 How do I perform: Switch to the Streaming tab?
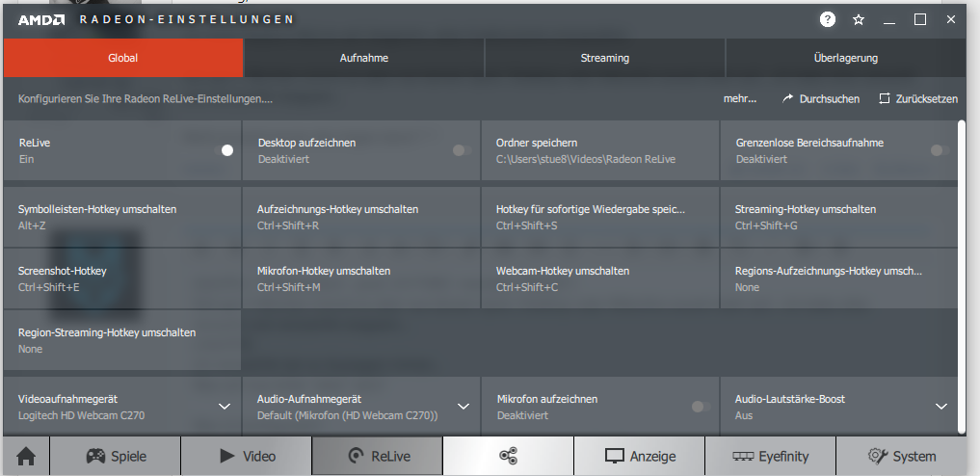click(605, 58)
